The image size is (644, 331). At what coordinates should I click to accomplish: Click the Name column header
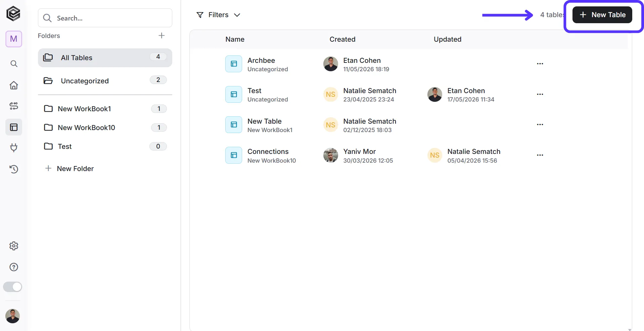coord(235,39)
